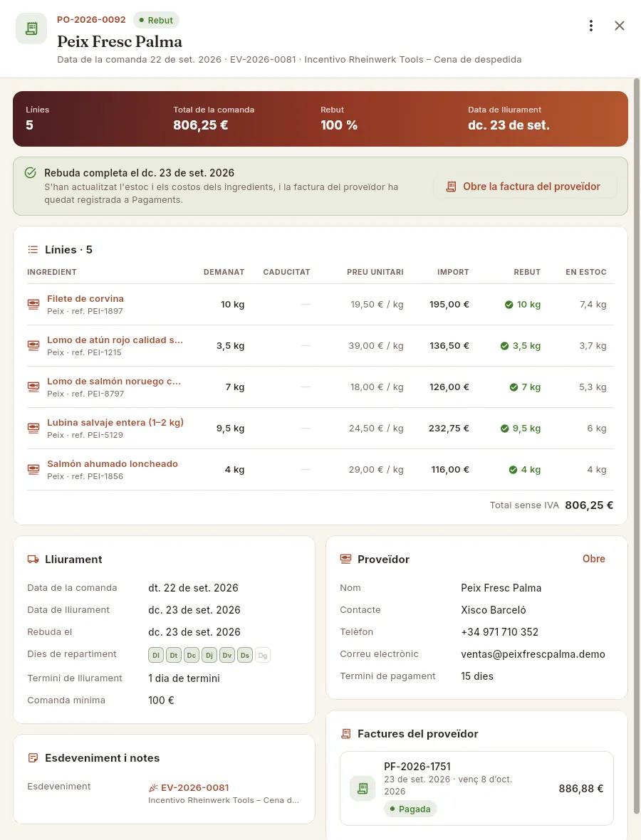Click the received check icon for 10 kg
Viewport: 641px width, 840px height.
point(509,305)
